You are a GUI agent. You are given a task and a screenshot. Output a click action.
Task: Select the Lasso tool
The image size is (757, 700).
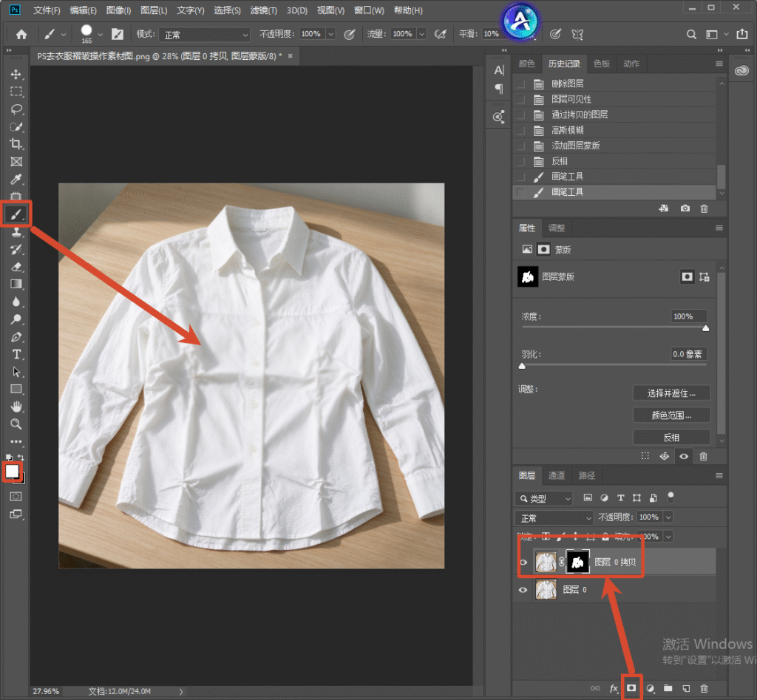16,109
